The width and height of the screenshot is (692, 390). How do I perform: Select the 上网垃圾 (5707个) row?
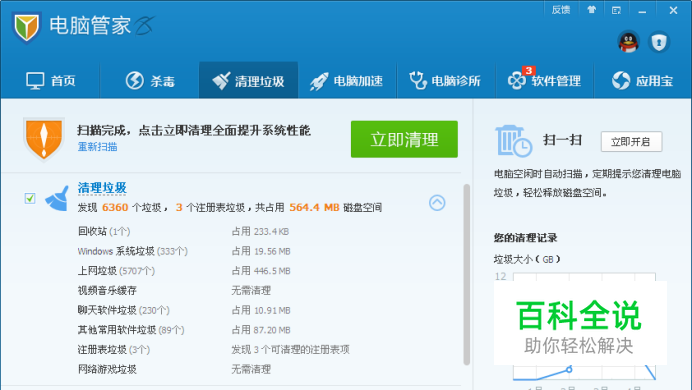coord(214,271)
